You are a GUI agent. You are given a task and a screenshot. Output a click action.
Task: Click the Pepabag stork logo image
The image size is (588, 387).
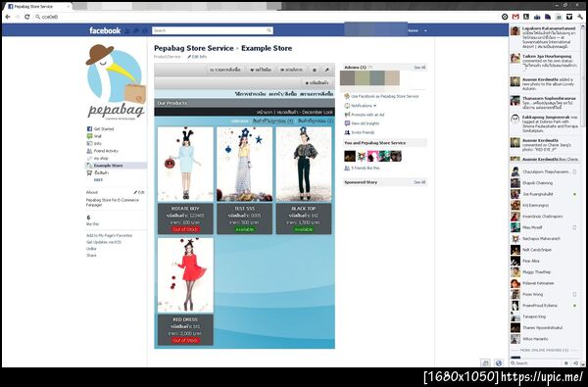coord(116,81)
